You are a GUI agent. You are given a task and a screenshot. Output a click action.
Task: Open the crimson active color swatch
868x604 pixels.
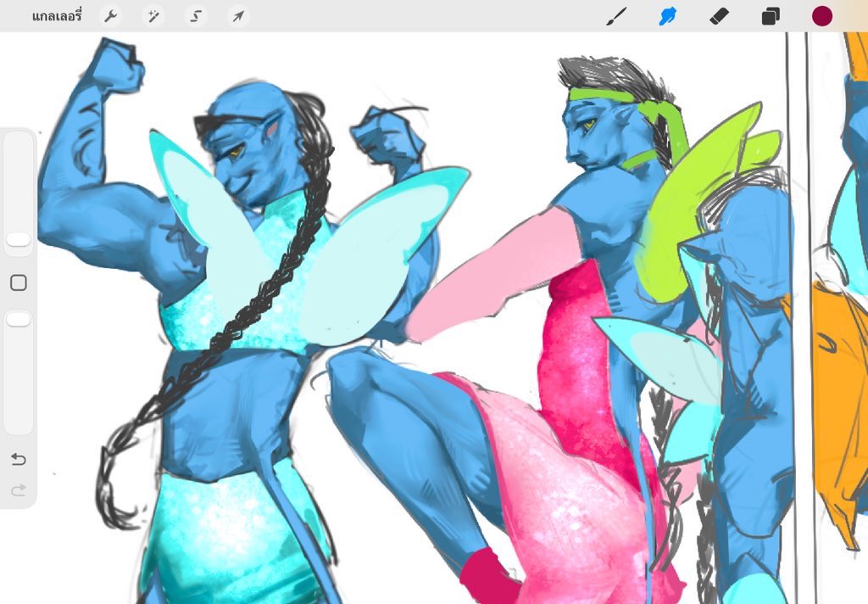pyautogui.click(x=822, y=16)
